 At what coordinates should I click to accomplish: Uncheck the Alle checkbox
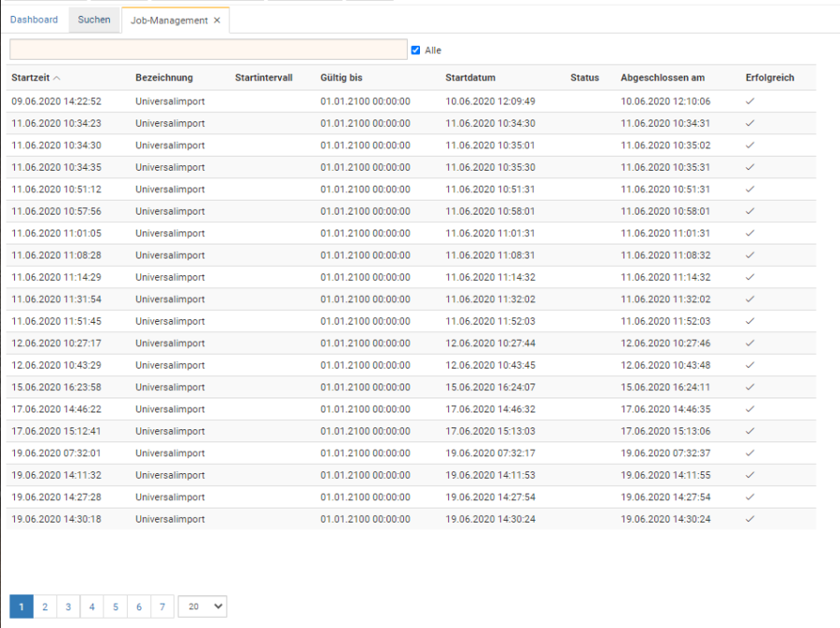point(416,50)
